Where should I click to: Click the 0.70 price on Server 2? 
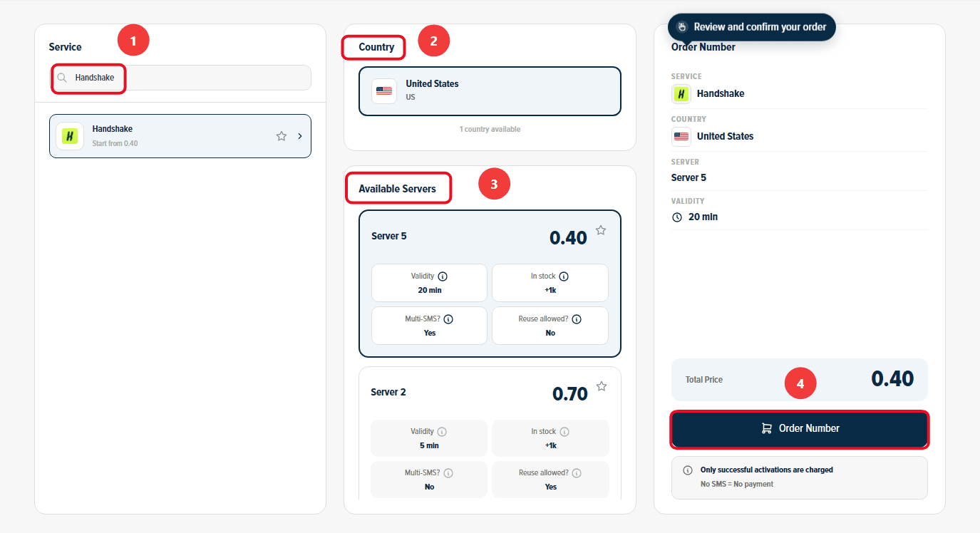570,393
